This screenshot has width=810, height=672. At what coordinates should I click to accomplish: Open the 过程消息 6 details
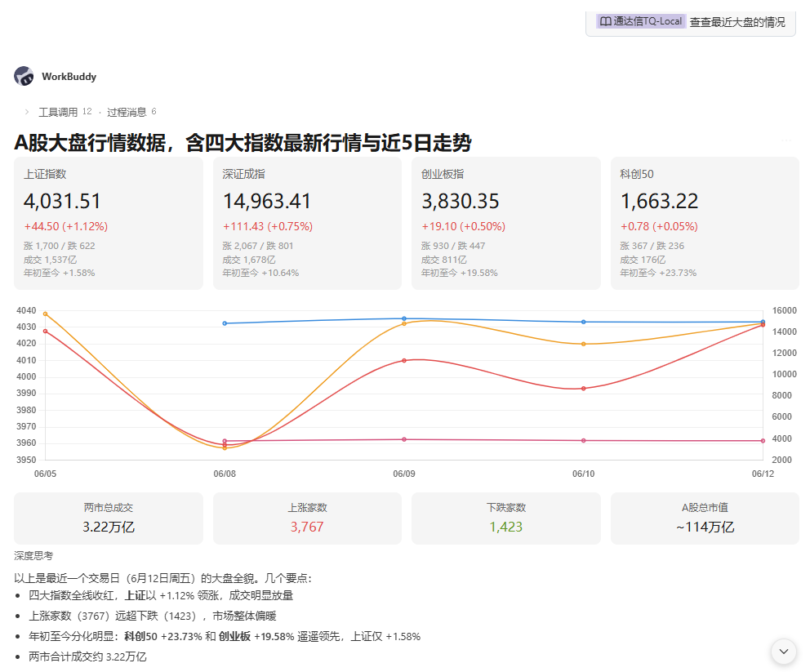pyautogui.click(x=131, y=112)
